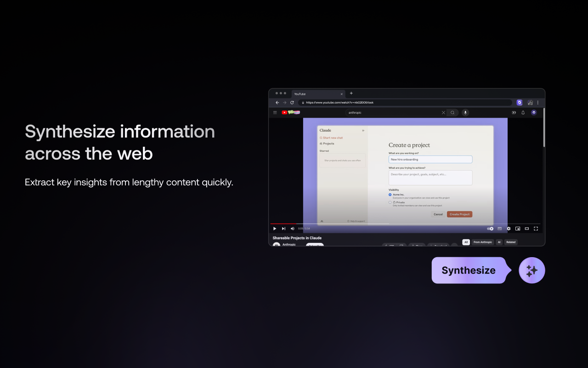588x368 pixels.
Task: Click the purple browser extension icon
Action: click(520, 103)
